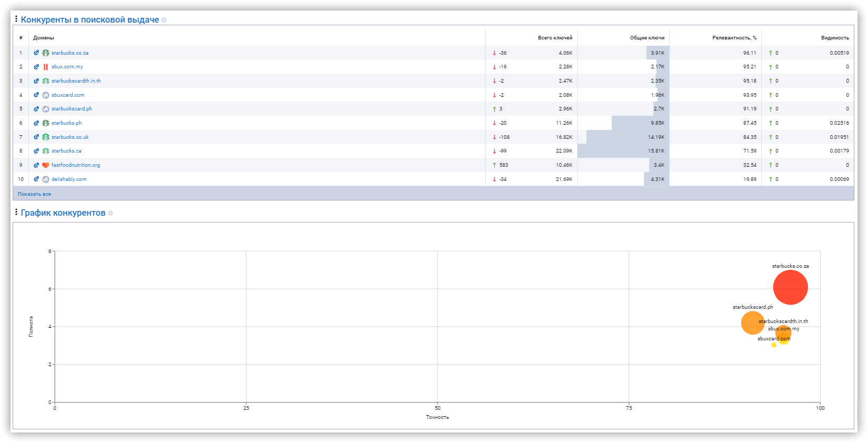Open external link icon for delishably.com
868x443 pixels.
tap(36, 179)
